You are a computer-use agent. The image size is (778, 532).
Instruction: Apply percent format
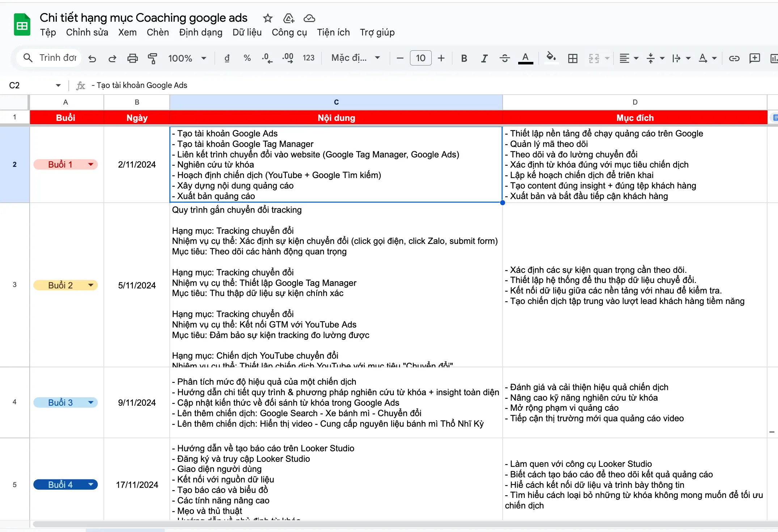[247, 58]
